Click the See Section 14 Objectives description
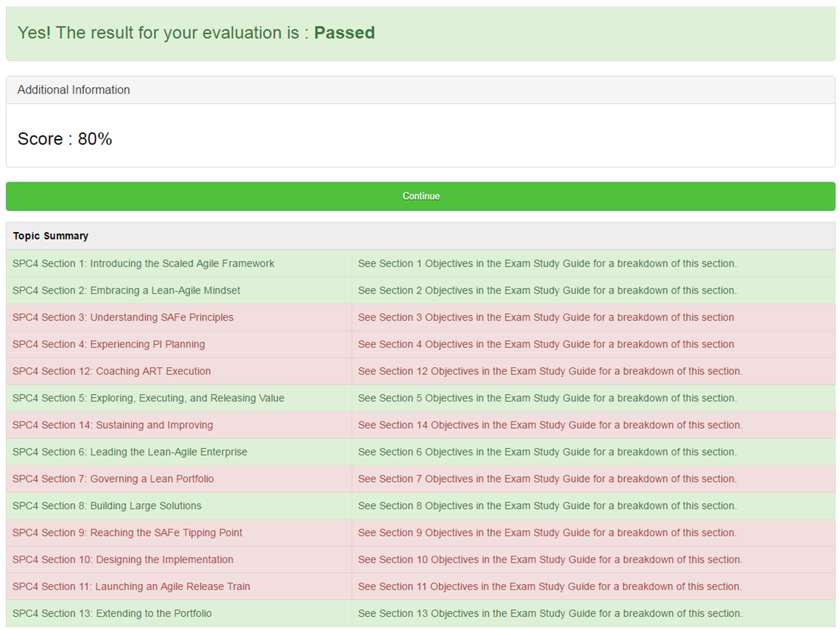 tap(550, 425)
